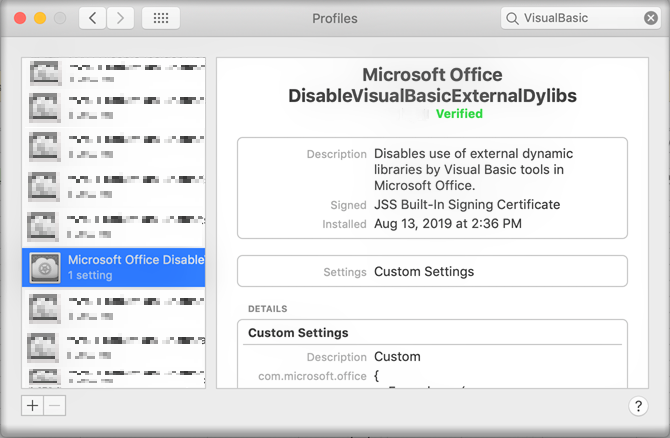Click the installed date Aug 13, 2019
Image resolution: width=670 pixels, height=438 pixels.
(448, 223)
